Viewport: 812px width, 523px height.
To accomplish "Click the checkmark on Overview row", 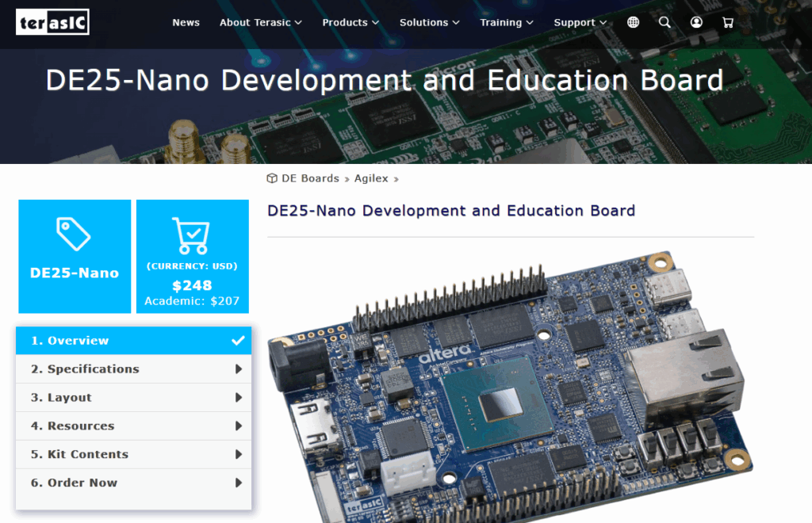I will [x=238, y=341].
